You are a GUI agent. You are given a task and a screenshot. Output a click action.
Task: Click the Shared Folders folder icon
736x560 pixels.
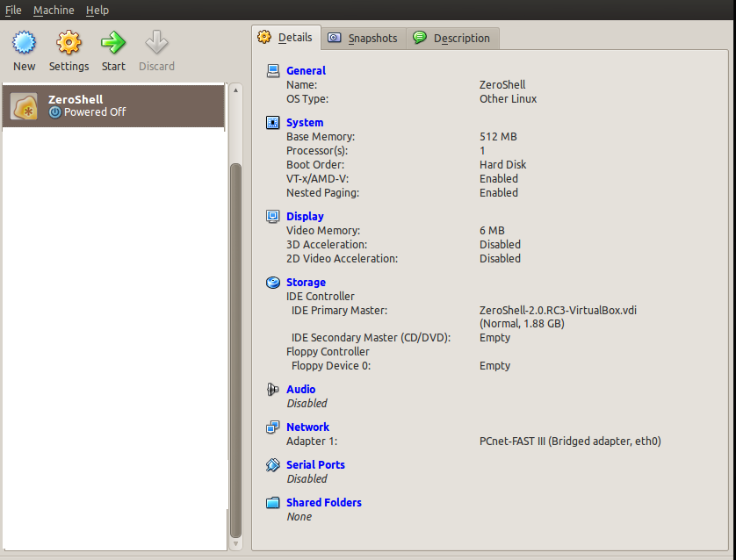tap(273, 503)
